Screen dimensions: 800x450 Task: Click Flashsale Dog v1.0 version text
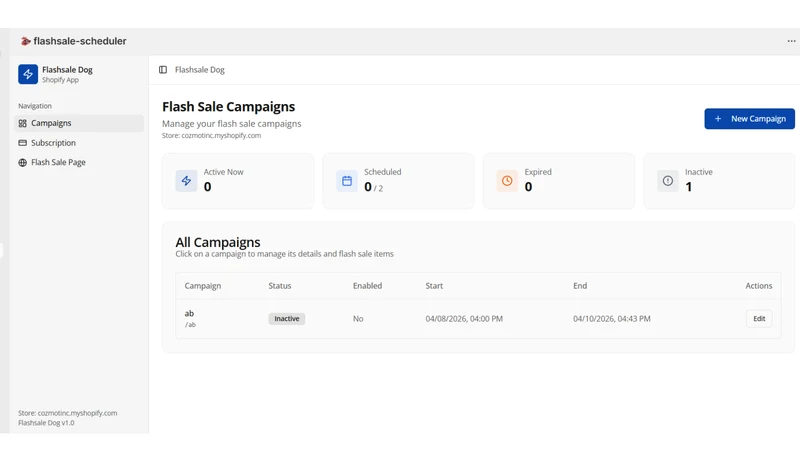pos(46,423)
